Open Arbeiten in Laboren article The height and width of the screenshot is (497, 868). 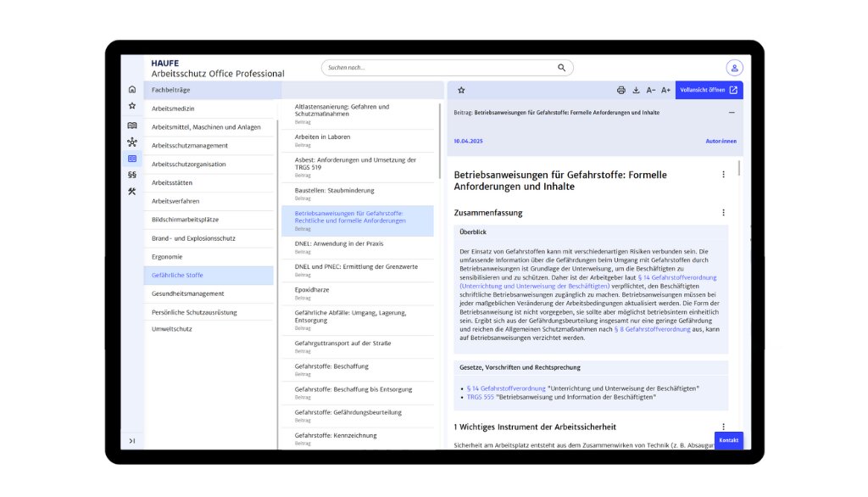358,141
